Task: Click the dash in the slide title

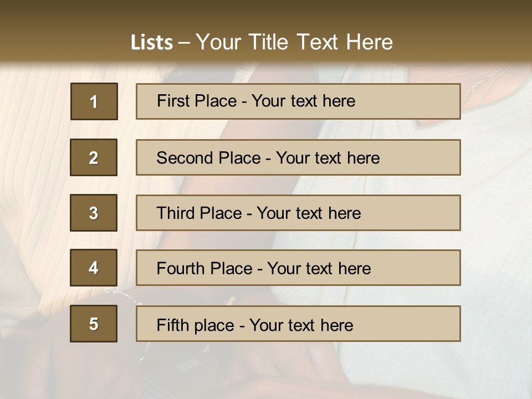Action: 185,43
